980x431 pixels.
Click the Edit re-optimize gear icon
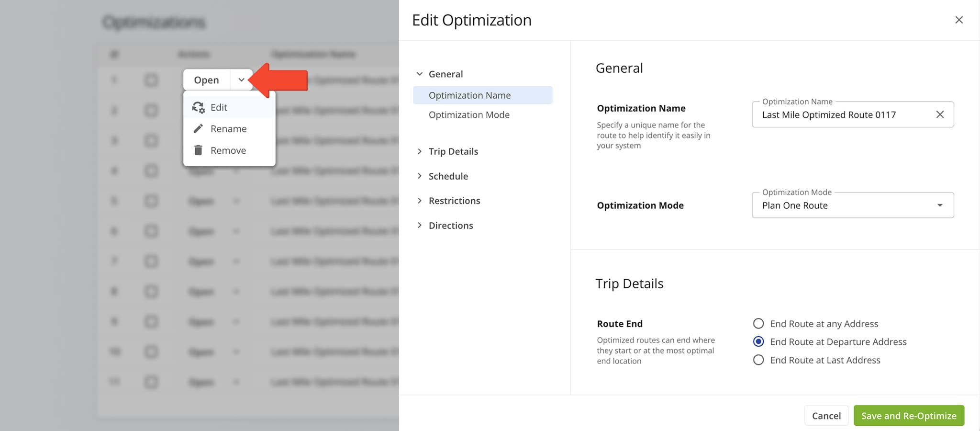coord(198,107)
